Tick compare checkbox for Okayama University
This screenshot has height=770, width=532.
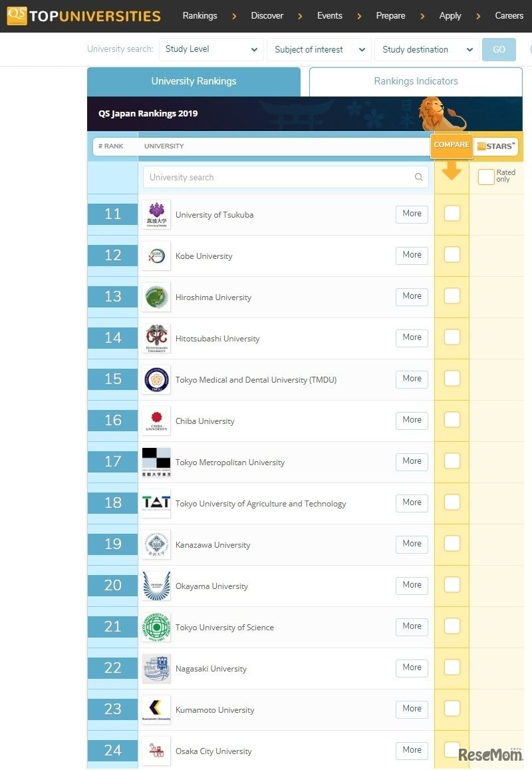[x=452, y=584]
